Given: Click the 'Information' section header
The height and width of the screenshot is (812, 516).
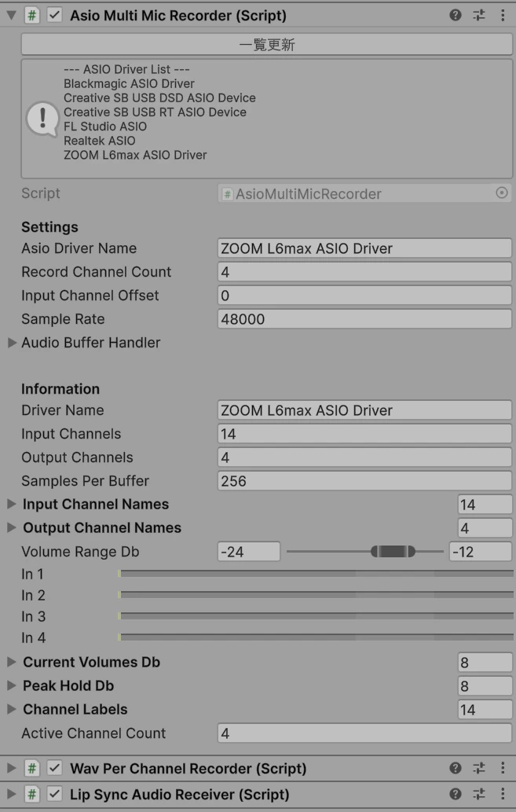Looking at the screenshot, I should (x=60, y=389).
